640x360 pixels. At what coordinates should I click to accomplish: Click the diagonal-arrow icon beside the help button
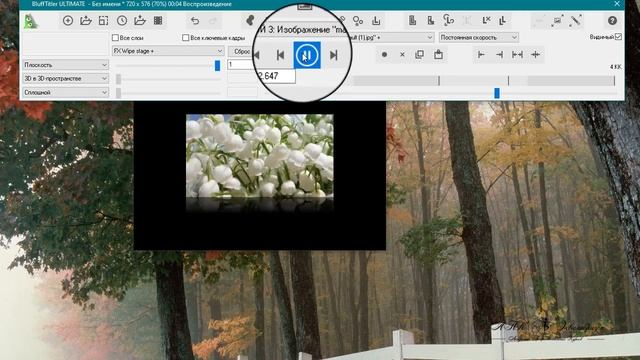[x=576, y=20]
